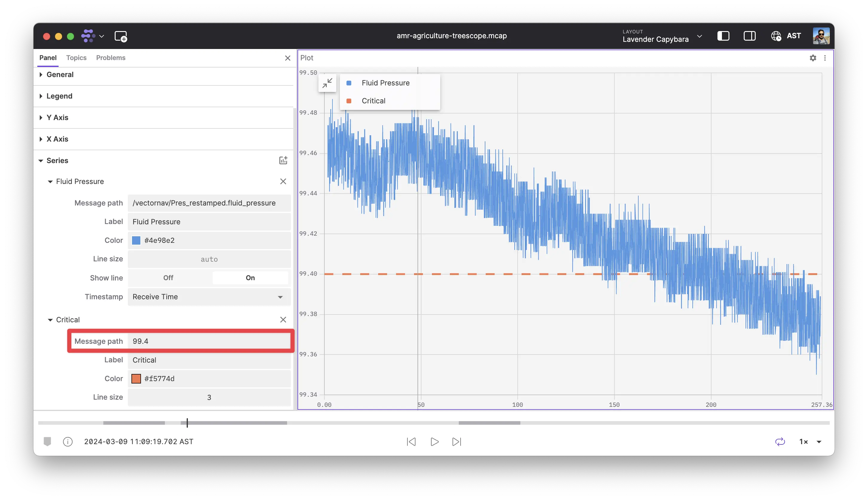Screen dimensions: 868x500
Task: Edit the Critical message path value 99.4
Action: coord(209,341)
